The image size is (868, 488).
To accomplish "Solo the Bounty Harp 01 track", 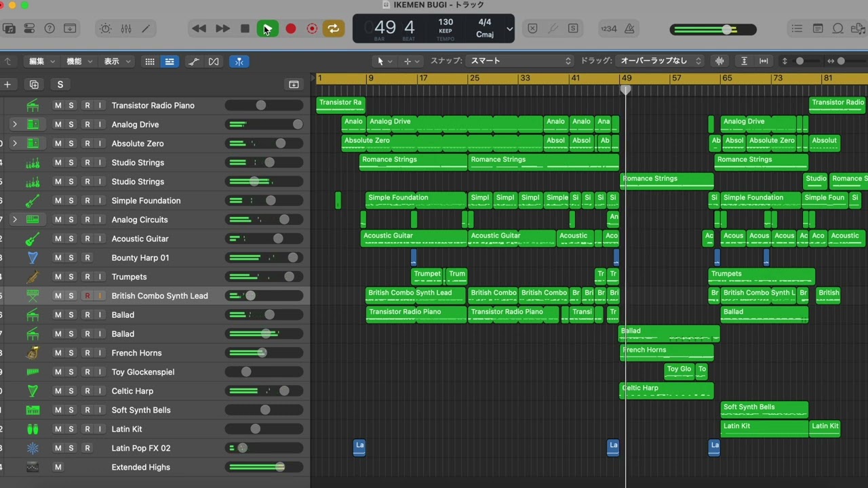I will point(71,258).
